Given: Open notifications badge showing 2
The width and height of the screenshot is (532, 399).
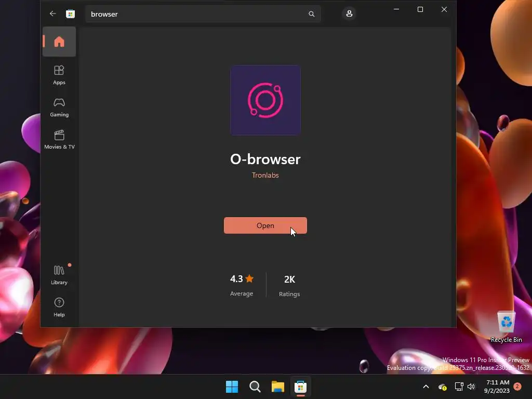Looking at the screenshot, I should point(517,386).
